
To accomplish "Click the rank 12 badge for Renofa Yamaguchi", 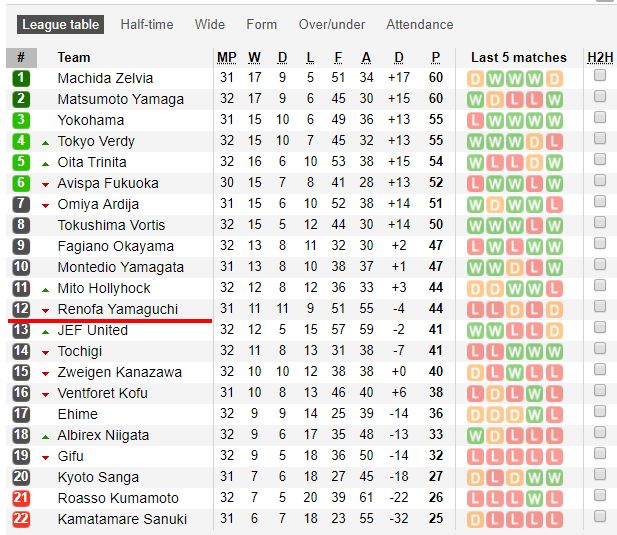I will point(21,309).
